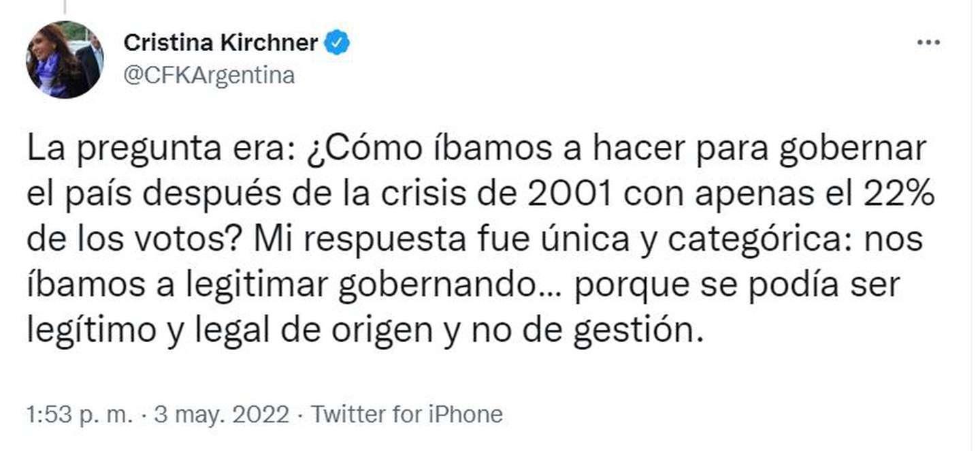This screenshot has height=451, width=980.
Task: Click the @CFKArgentina handle
Action: (x=209, y=75)
